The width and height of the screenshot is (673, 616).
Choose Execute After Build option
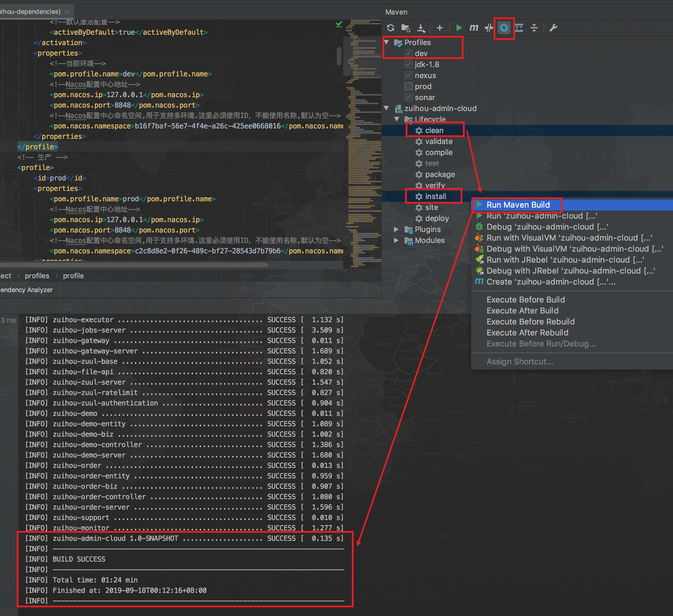(x=572, y=311)
